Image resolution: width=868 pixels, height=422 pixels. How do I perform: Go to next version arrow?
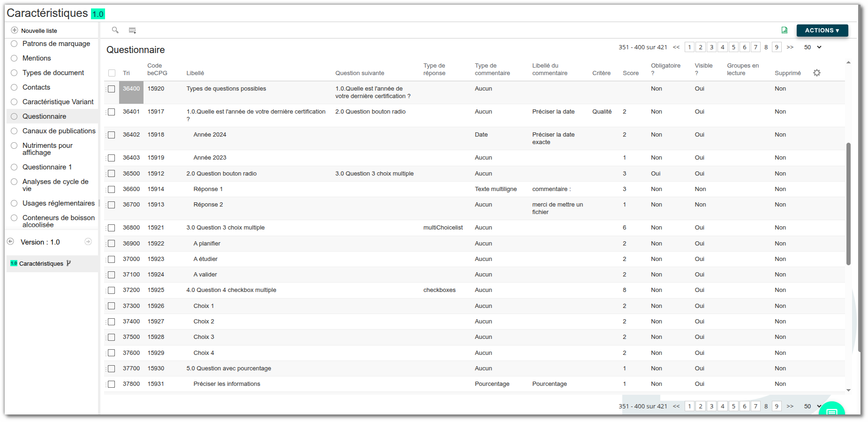(x=88, y=241)
